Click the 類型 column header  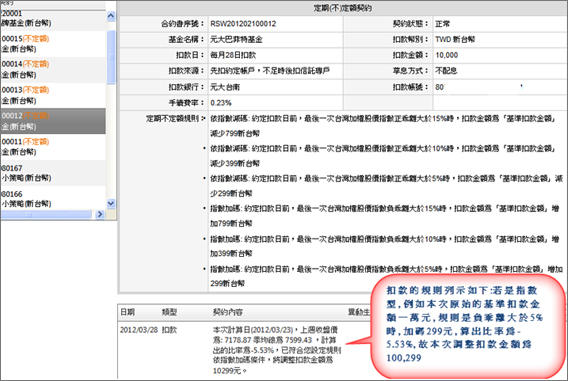point(169,312)
